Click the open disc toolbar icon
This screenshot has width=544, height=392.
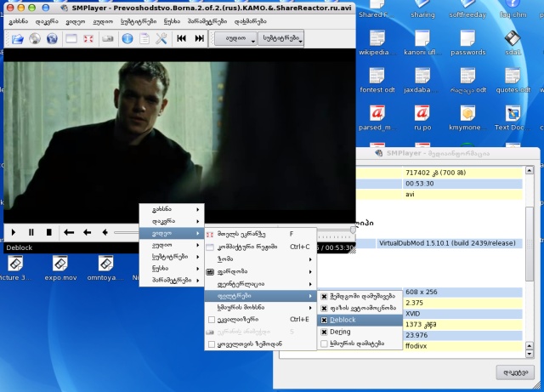coord(35,38)
